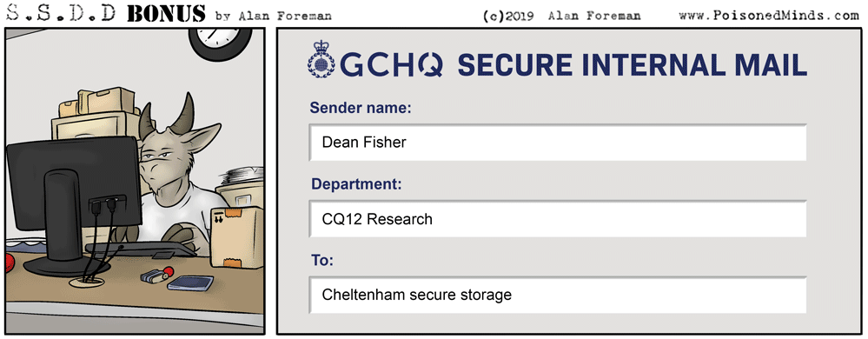Click the cardboard parcel with orange tape
The image size is (868, 339).
click(x=237, y=237)
